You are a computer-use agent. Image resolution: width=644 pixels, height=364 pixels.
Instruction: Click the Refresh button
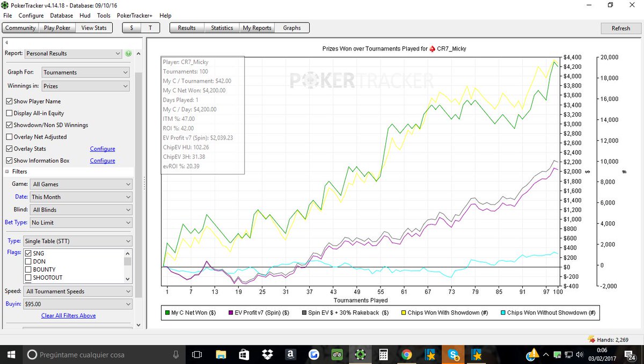pyautogui.click(x=621, y=28)
